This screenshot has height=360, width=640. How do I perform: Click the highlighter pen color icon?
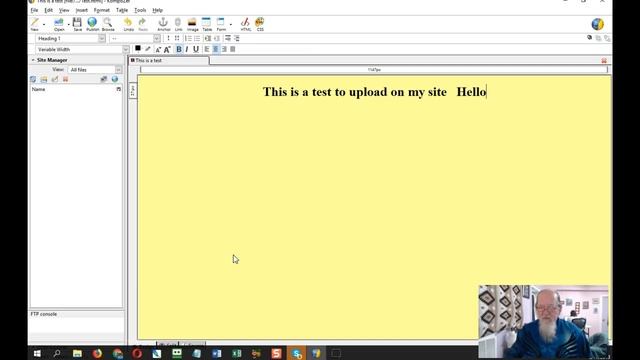148,49
